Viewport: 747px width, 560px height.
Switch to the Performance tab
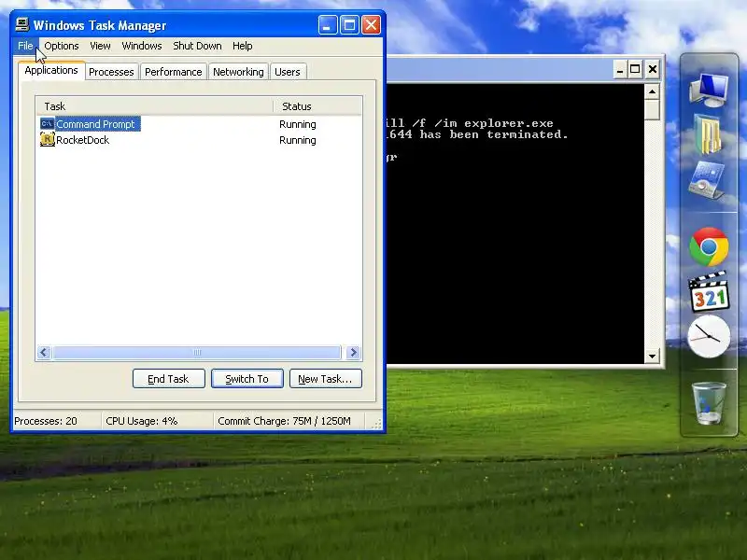pyautogui.click(x=174, y=72)
